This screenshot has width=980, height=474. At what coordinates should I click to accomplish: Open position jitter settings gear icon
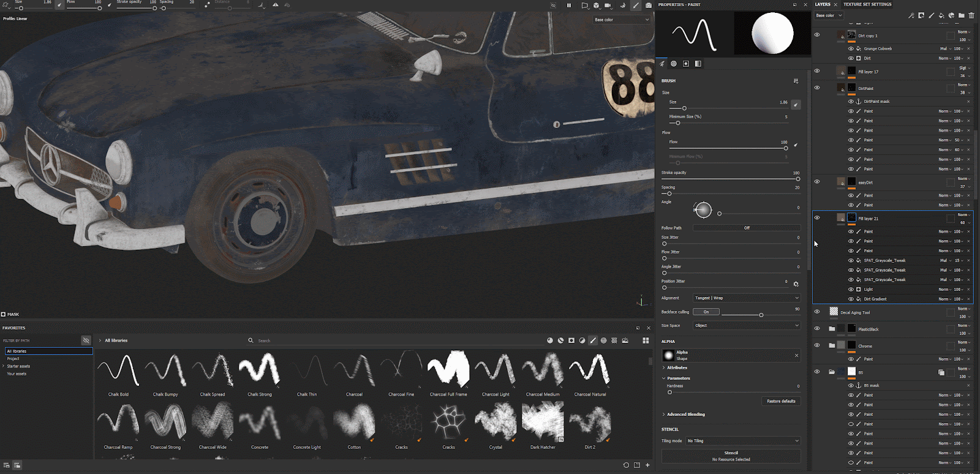tap(796, 284)
